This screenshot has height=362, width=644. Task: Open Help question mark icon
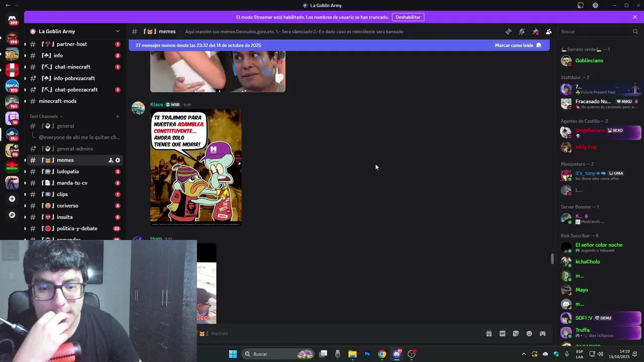point(595,6)
